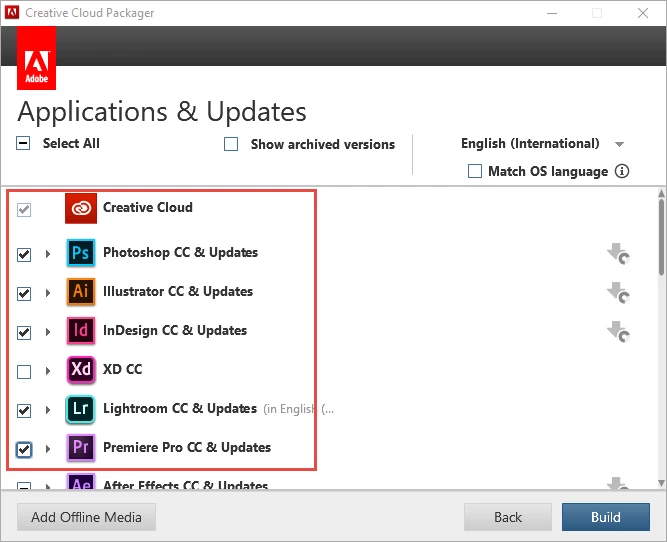The image size is (667, 542).
Task: Select the XD CC label
Action: [123, 369]
